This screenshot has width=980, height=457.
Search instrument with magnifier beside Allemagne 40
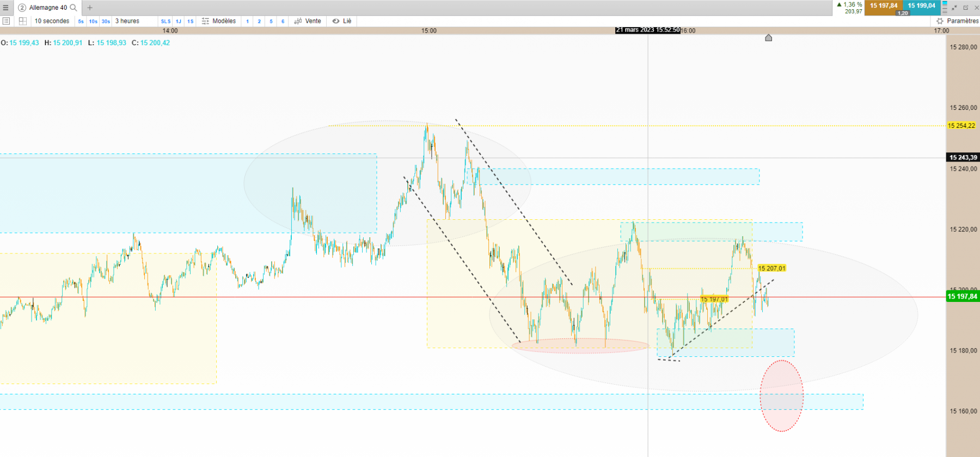(73, 8)
